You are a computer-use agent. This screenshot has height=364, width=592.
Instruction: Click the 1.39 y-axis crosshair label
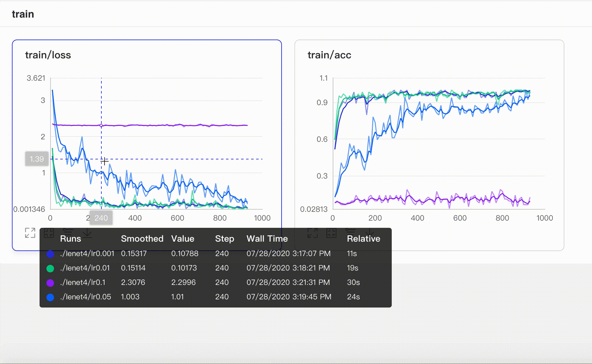37,159
